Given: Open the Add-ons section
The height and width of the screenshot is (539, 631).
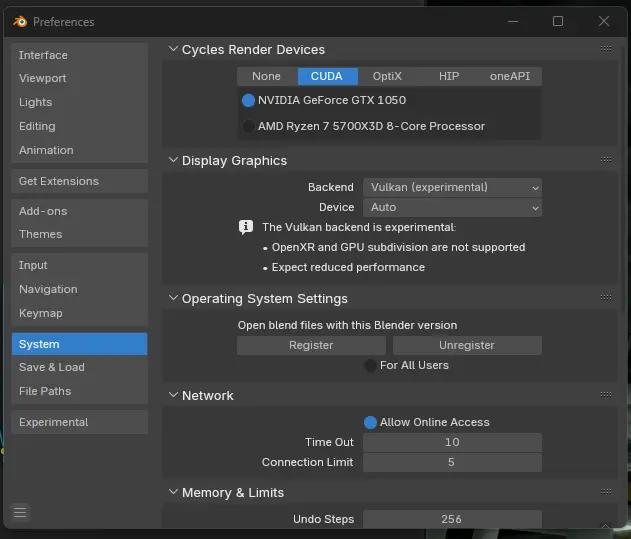Looking at the screenshot, I should click(79, 211).
